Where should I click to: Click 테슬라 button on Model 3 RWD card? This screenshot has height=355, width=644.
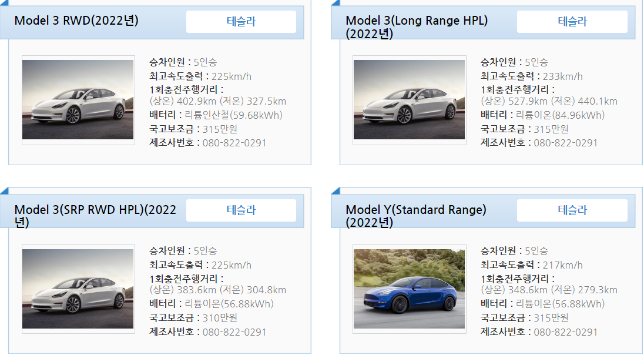[241, 21]
